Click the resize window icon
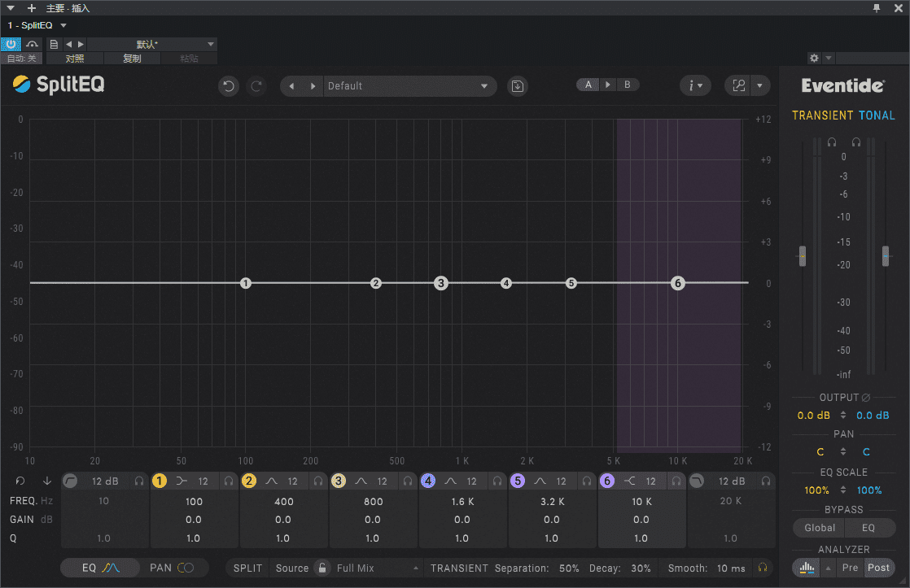The width and height of the screenshot is (910, 588). pyautogui.click(x=739, y=86)
